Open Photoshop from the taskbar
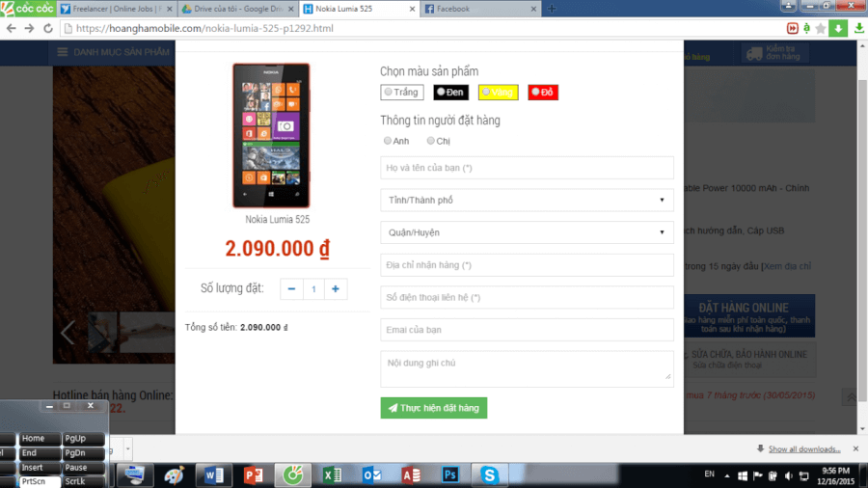 click(449, 474)
